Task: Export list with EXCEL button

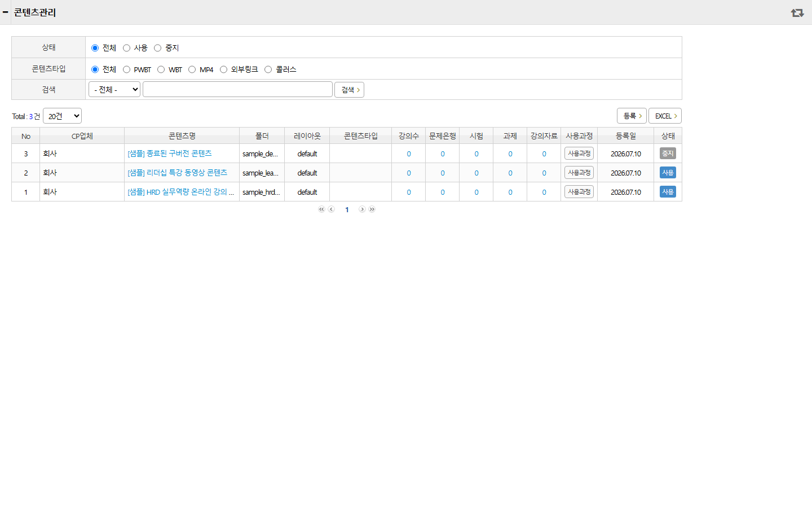Action: 665,116
